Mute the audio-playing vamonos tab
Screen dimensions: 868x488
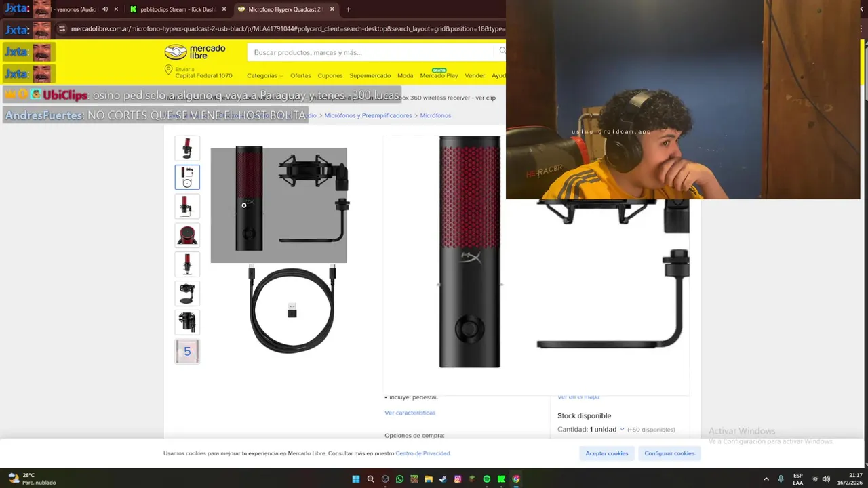[x=105, y=9]
